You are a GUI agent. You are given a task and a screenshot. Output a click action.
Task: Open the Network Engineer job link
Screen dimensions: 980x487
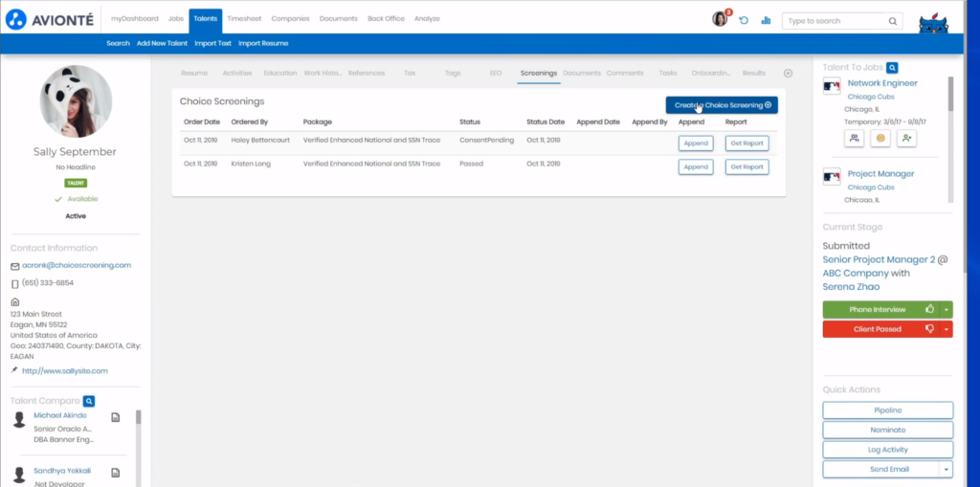pyautogui.click(x=881, y=83)
